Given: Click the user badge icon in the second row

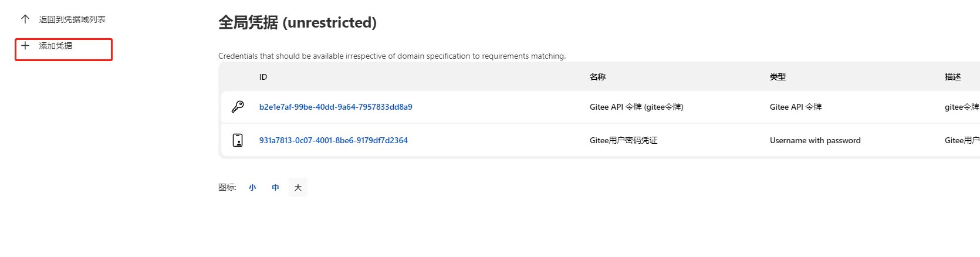Looking at the screenshot, I should point(238,140).
